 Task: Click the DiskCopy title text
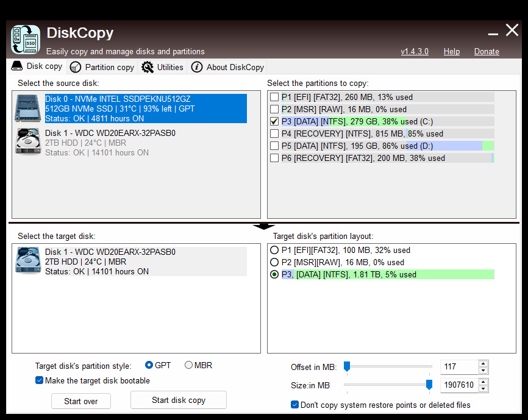pyautogui.click(x=80, y=33)
